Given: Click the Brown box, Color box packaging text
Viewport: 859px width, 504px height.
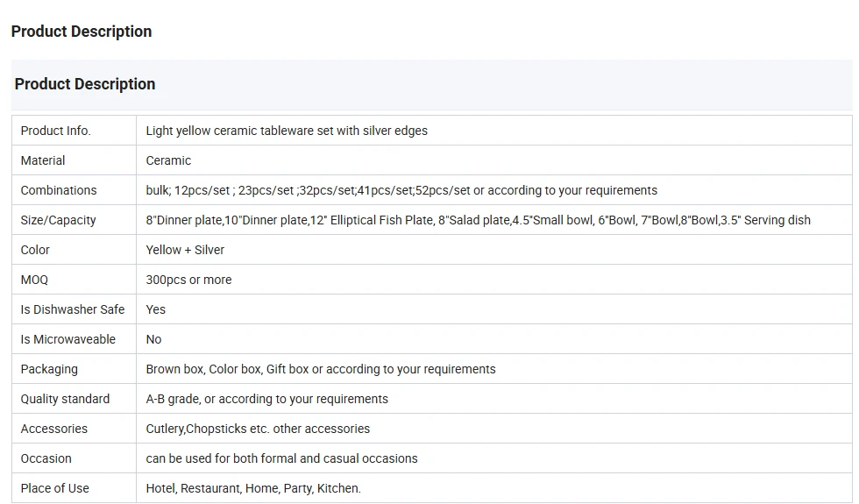Looking at the screenshot, I should tap(321, 369).
